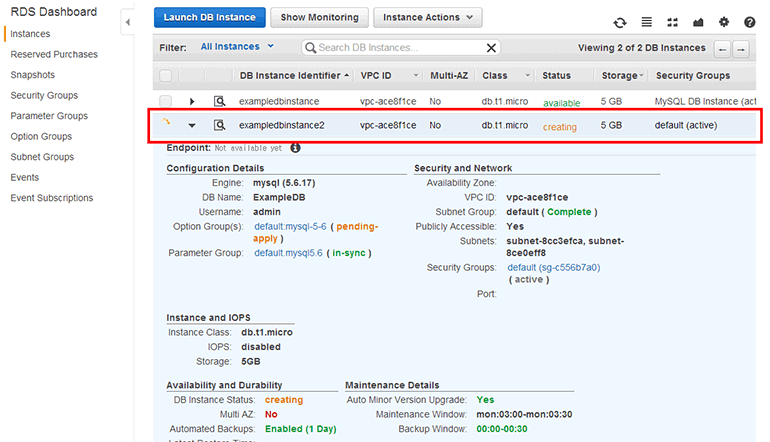Click the details magnifier icon for exampledbinstance
Viewport: 770px width, 442px height.
pos(220,101)
